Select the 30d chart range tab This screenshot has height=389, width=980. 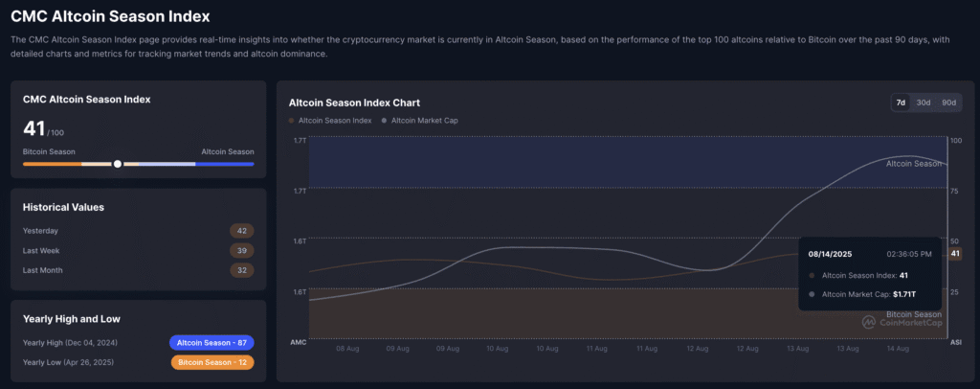(924, 103)
